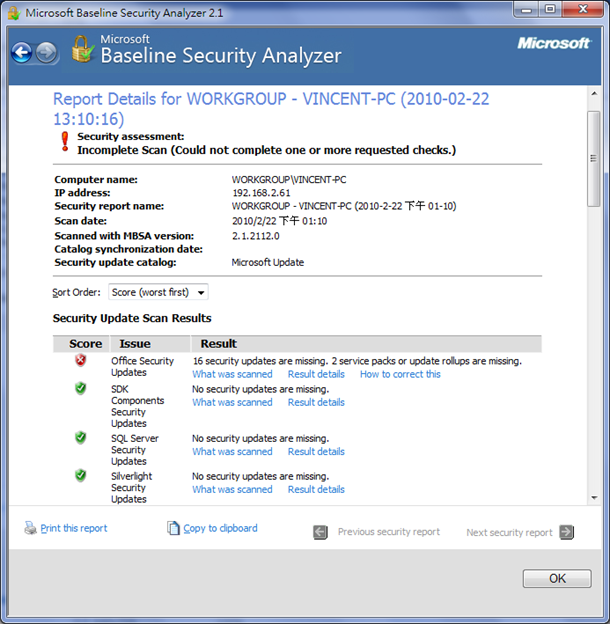Click Previous security report text
Screen dimensions: 610x624
tap(389, 532)
